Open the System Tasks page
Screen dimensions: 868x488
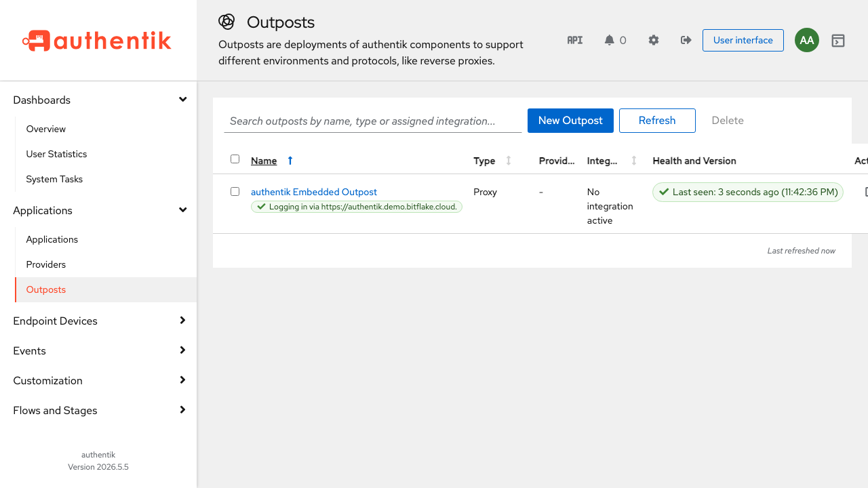click(54, 179)
